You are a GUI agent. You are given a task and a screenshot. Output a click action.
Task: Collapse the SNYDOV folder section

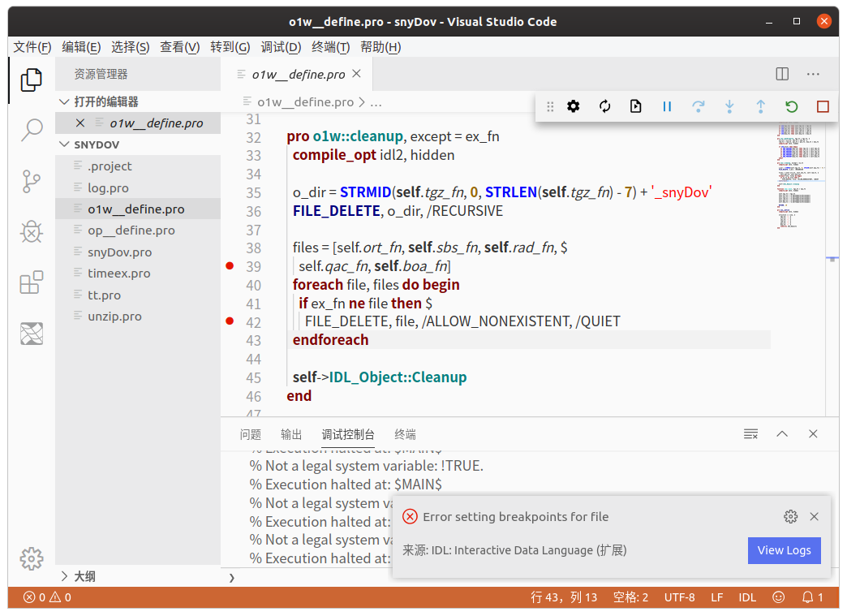click(x=64, y=144)
